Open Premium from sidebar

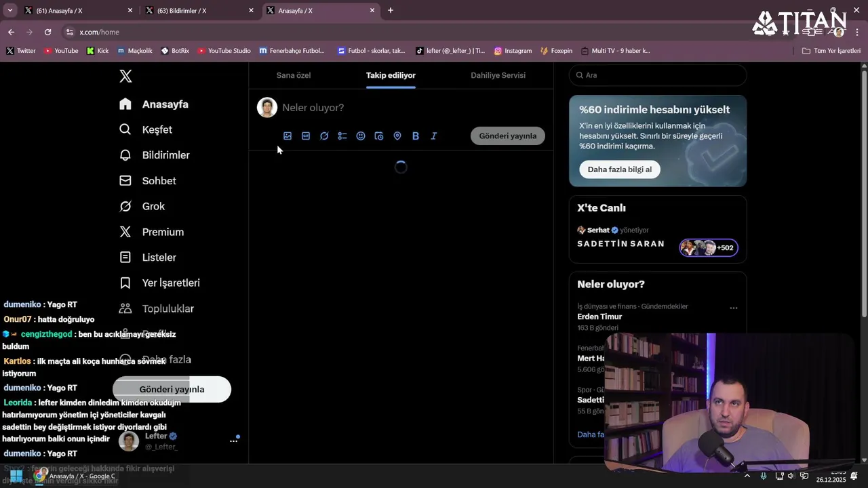(152, 232)
